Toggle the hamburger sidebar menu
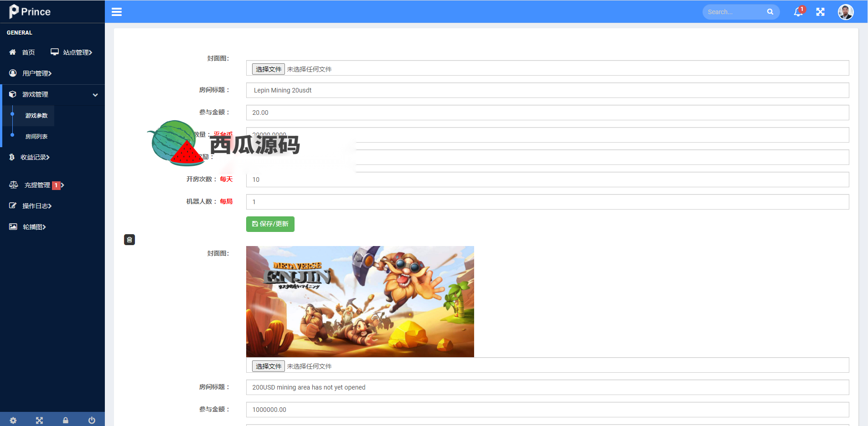The image size is (868, 426). (x=117, y=12)
